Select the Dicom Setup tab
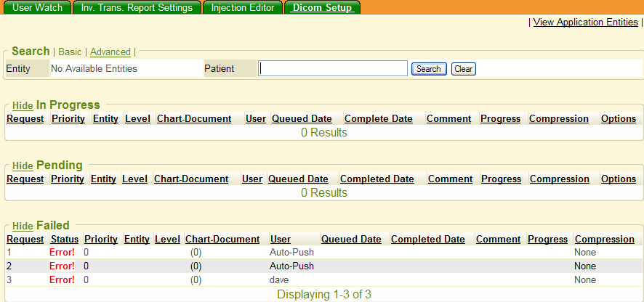Viewport: 644px width, 302px height. [322, 7]
